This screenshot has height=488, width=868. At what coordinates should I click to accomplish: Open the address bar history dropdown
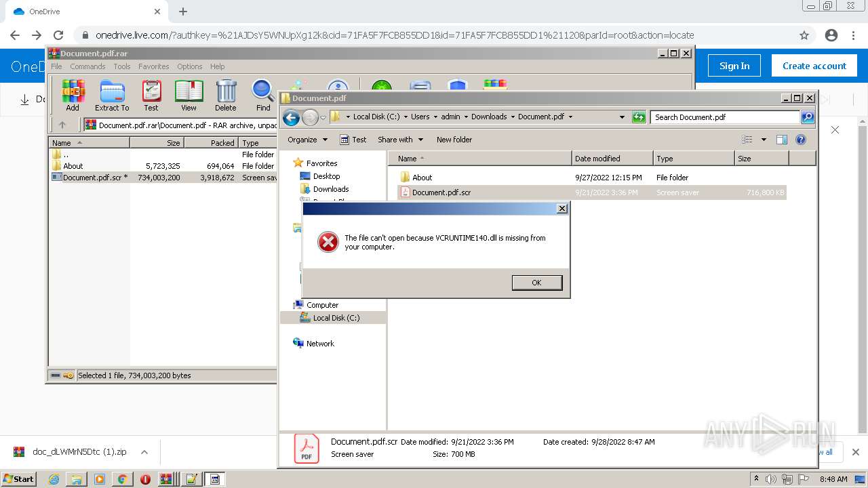pos(622,117)
